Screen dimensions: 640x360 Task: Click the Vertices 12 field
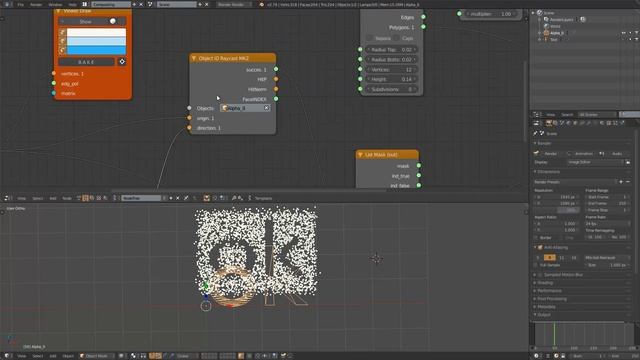pos(391,69)
